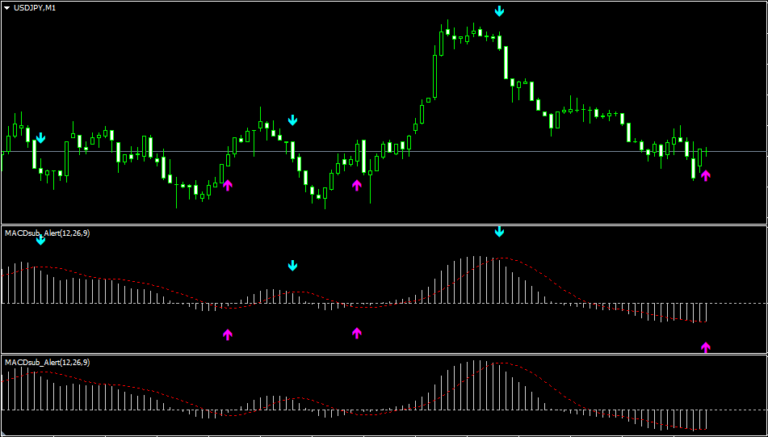Select leftmost cyan down arrow in price chart
The width and height of the screenshot is (768, 437).
tap(40, 137)
